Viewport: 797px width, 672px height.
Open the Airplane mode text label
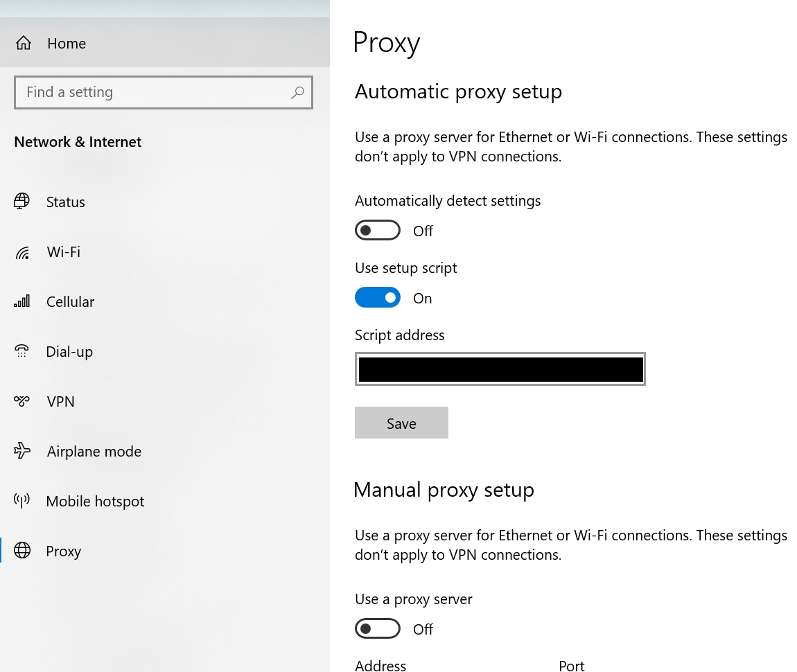coord(94,452)
